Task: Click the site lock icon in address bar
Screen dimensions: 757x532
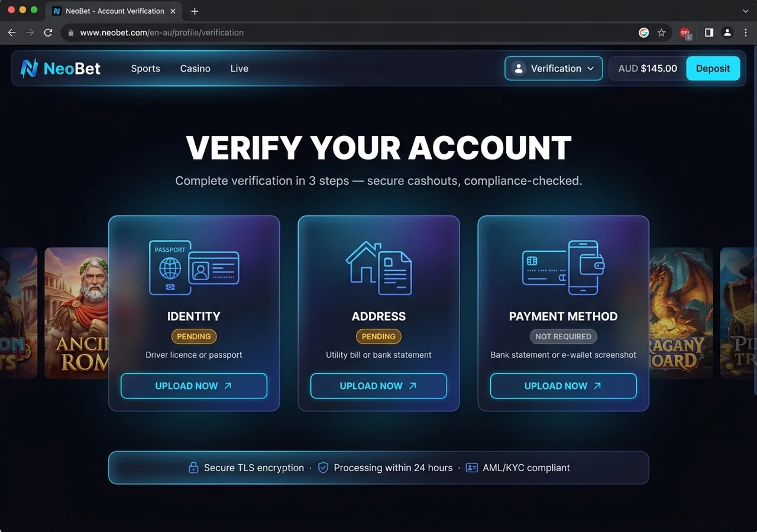Action: tap(71, 33)
